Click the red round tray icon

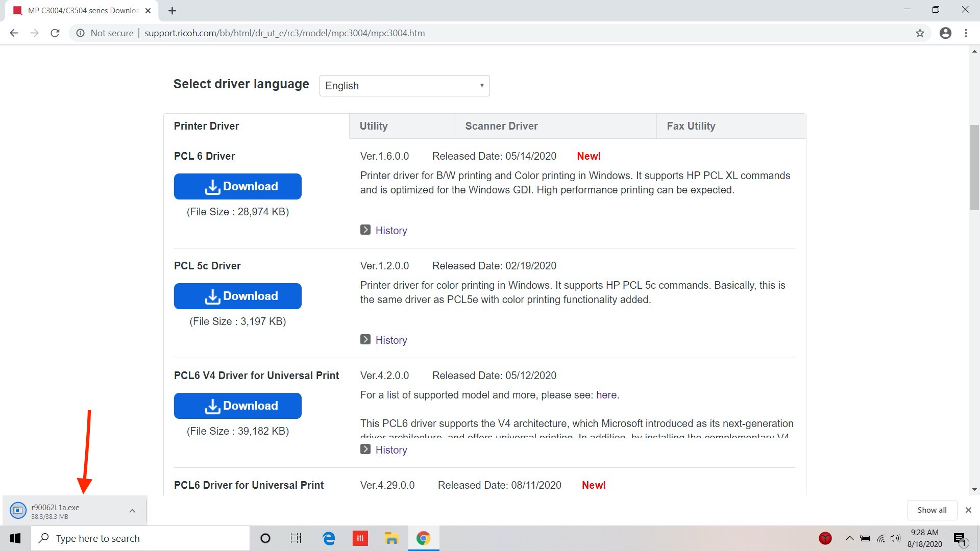[825, 538]
